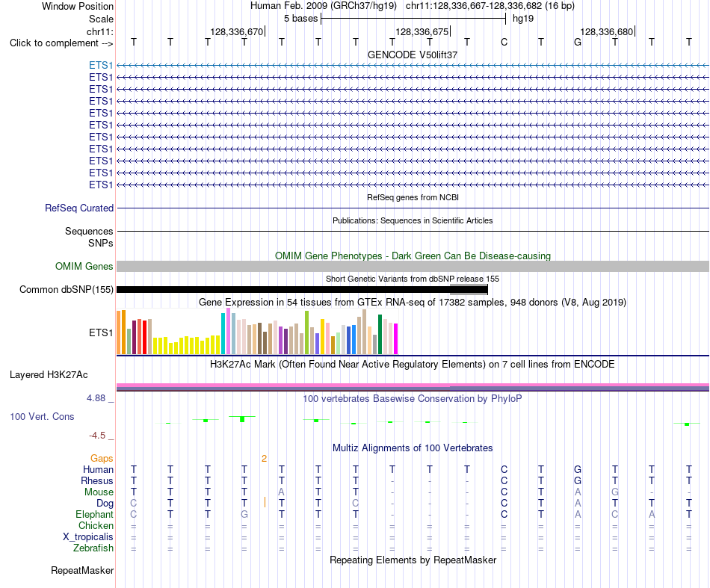Click the 'X_tropicalis' alignment row label

click(88, 537)
